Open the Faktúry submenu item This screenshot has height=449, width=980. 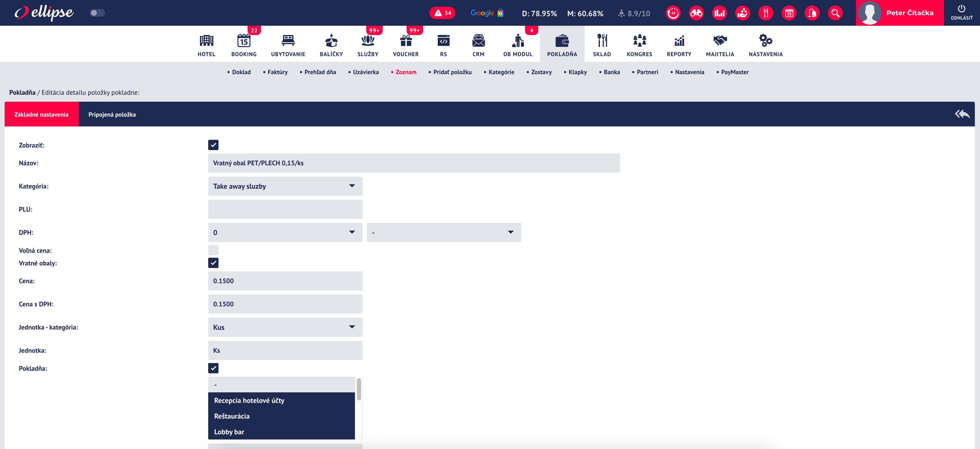click(x=277, y=72)
